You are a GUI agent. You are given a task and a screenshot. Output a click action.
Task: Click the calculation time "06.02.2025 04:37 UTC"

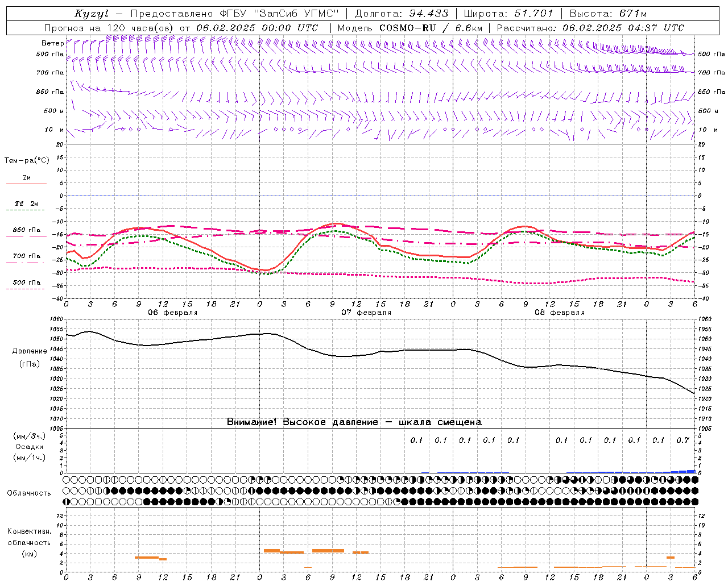623,28
